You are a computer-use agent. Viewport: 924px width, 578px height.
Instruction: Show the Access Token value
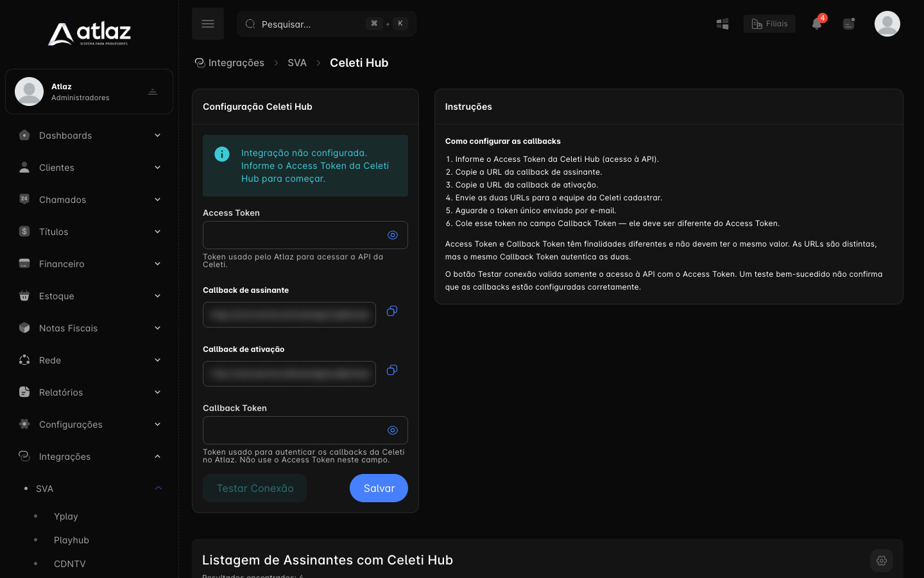[393, 235]
